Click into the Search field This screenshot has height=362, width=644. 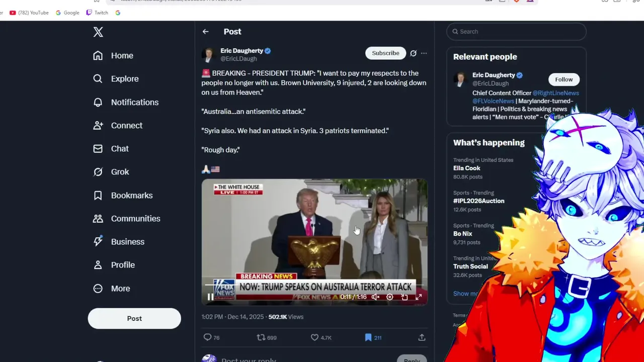(516, 32)
